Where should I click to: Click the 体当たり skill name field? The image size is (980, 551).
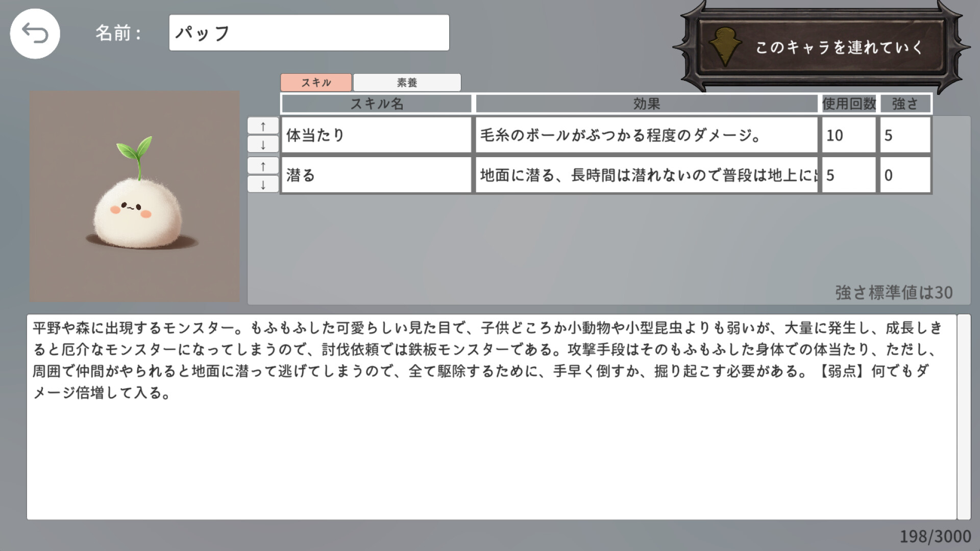pos(376,134)
